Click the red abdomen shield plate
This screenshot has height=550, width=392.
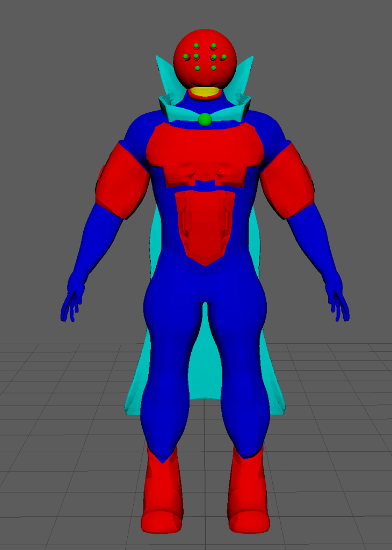point(205,226)
